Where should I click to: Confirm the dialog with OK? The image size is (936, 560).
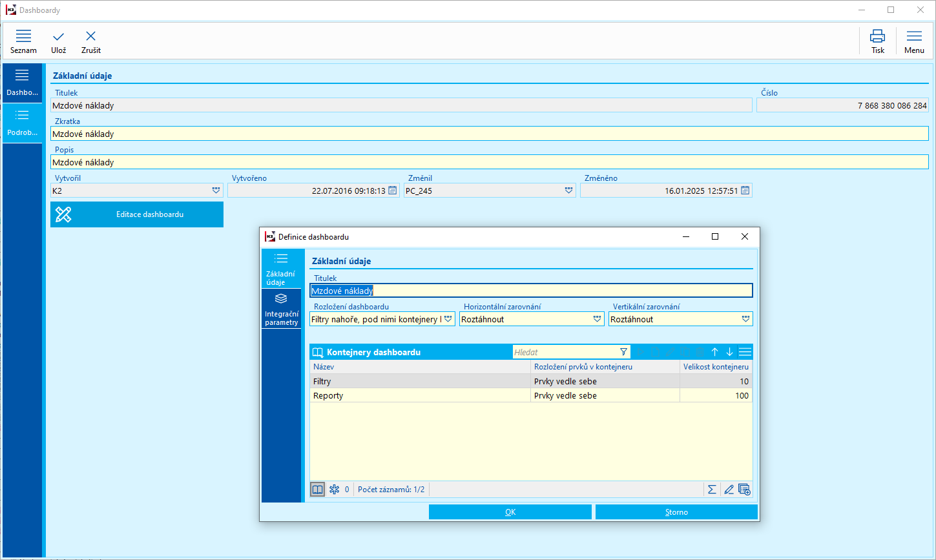tap(510, 512)
